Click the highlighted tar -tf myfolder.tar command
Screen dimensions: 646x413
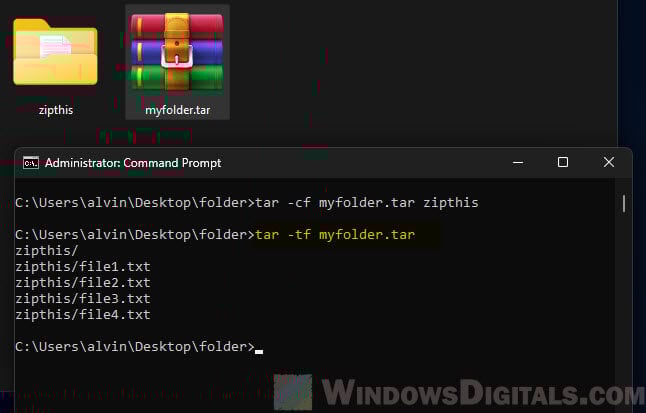(335, 235)
